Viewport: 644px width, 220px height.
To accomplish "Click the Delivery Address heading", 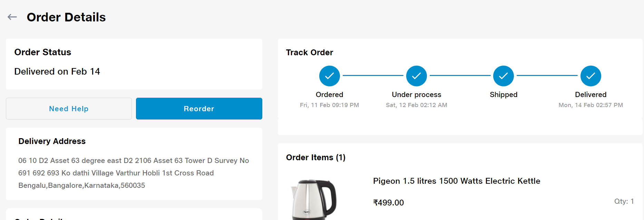I will pyautogui.click(x=52, y=141).
